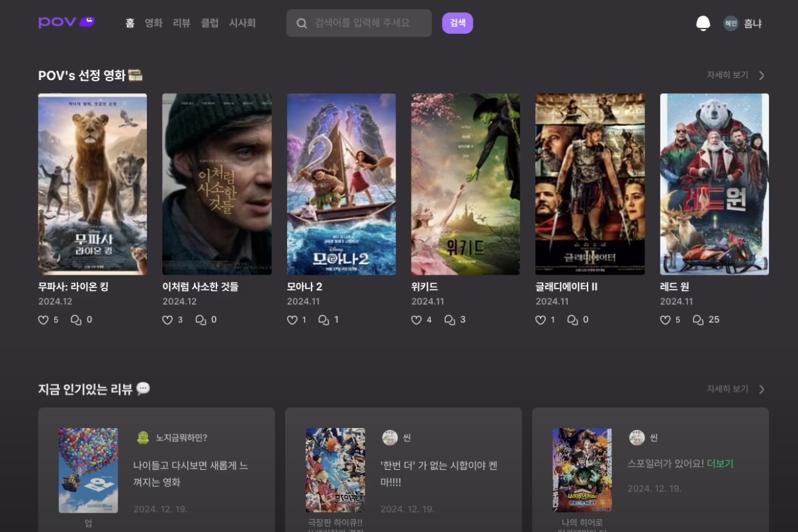Open 나의 히어로 아카데미아 poster in reviews
798x532 pixels.
click(582, 470)
